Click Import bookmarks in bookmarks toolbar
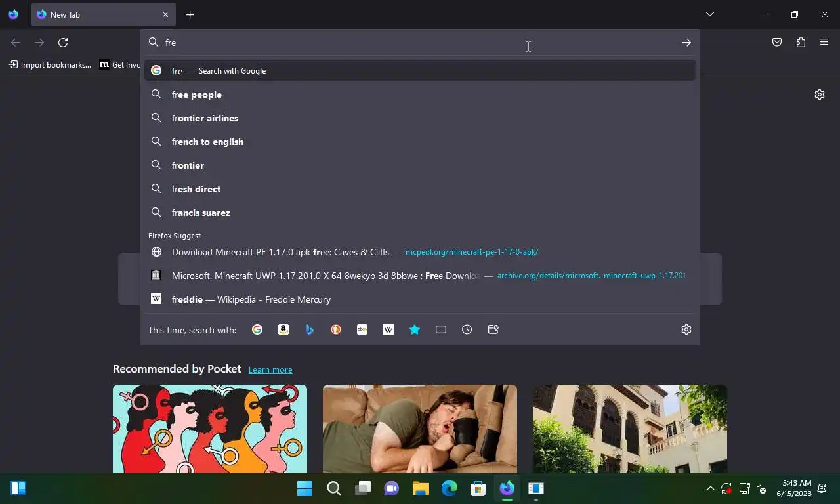 pyautogui.click(x=50, y=64)
